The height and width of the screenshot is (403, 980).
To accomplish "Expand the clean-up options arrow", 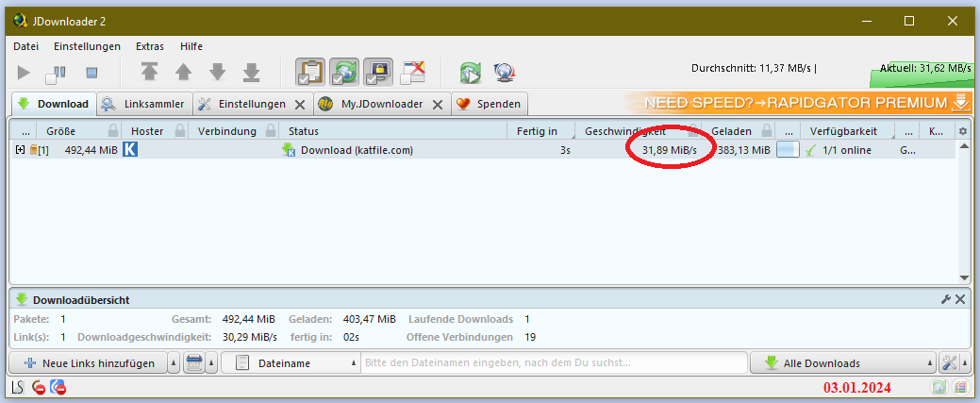I will pyautogui.click(x=212, y=363).
